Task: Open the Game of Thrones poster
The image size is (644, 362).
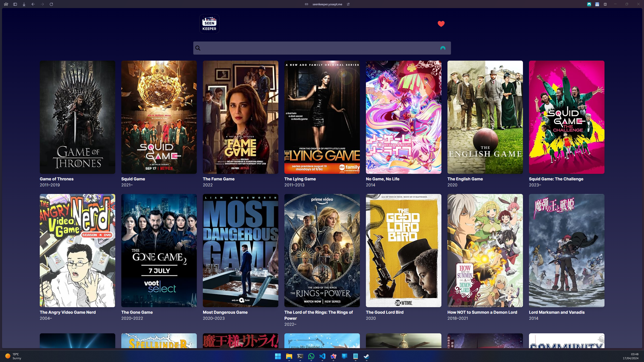Action: click(77, 117)
